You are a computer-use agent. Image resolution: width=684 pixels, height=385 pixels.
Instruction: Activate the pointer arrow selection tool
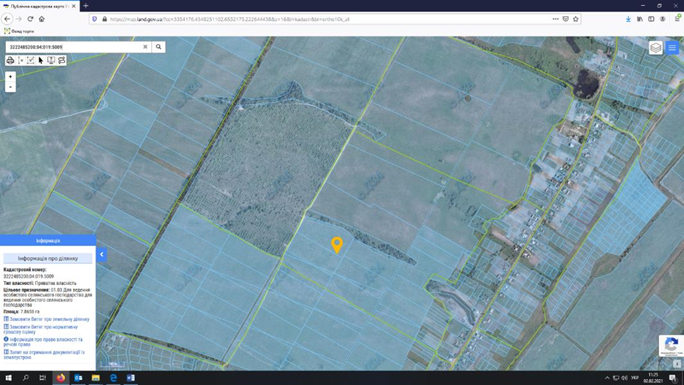(41, 60)
